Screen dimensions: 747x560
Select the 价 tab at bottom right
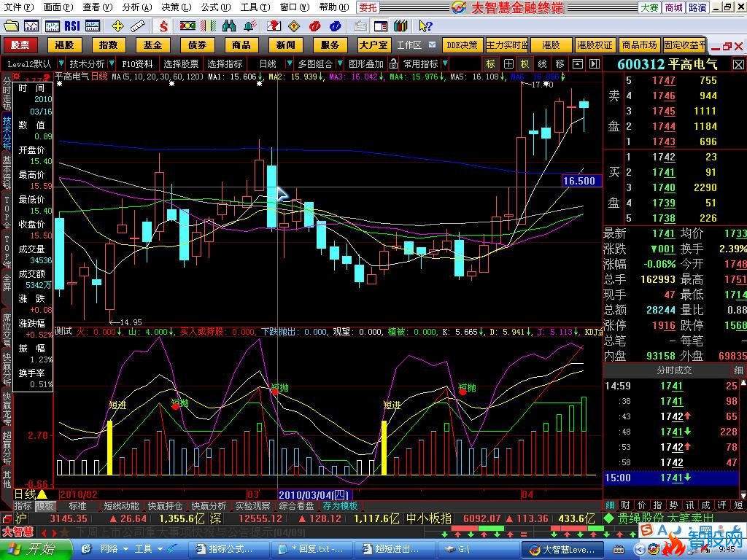642,505
